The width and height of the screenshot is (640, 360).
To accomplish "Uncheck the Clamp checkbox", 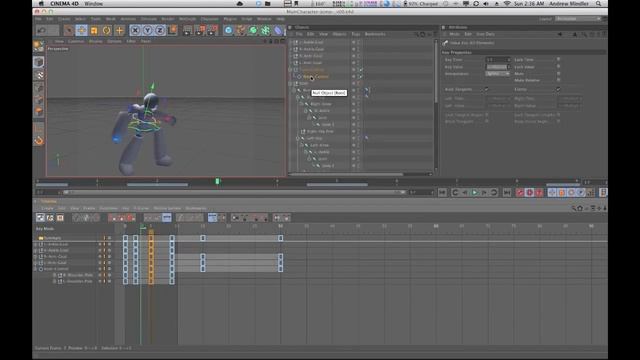I will 558,89.
